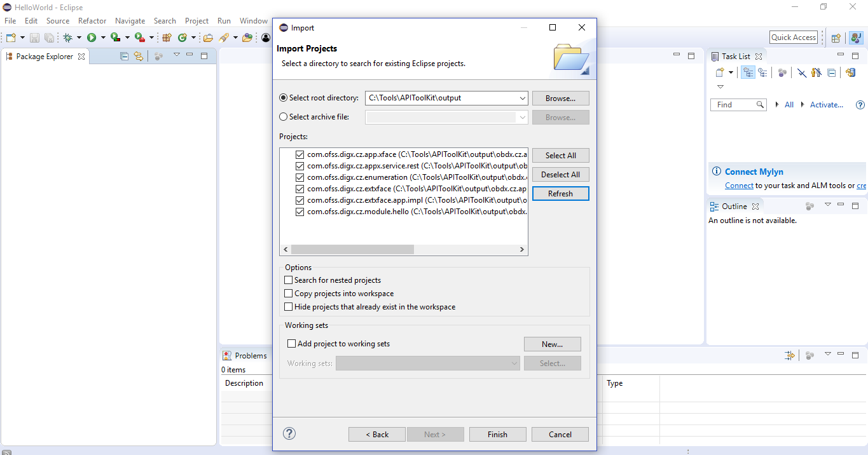Viewport: 868px width, 455px height.
Task: Click the Run External Tools toolbox icon
Action: [x=140, y=38]
